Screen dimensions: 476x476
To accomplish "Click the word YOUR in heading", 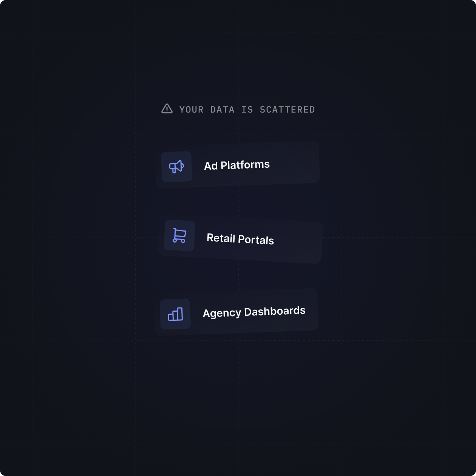I will pos(191,110).
